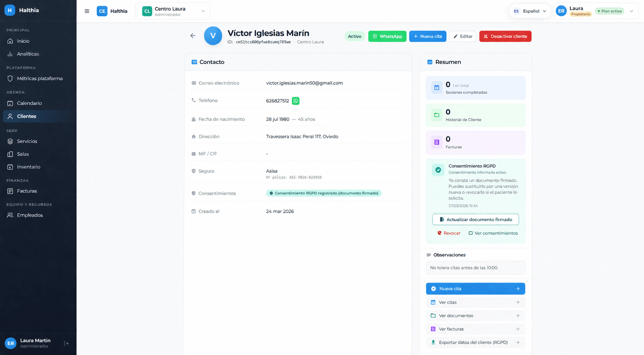This screenshot has width=644, height=355.
Task: Click the completed sessions calendar icon
Action: [x=437, y=88]
